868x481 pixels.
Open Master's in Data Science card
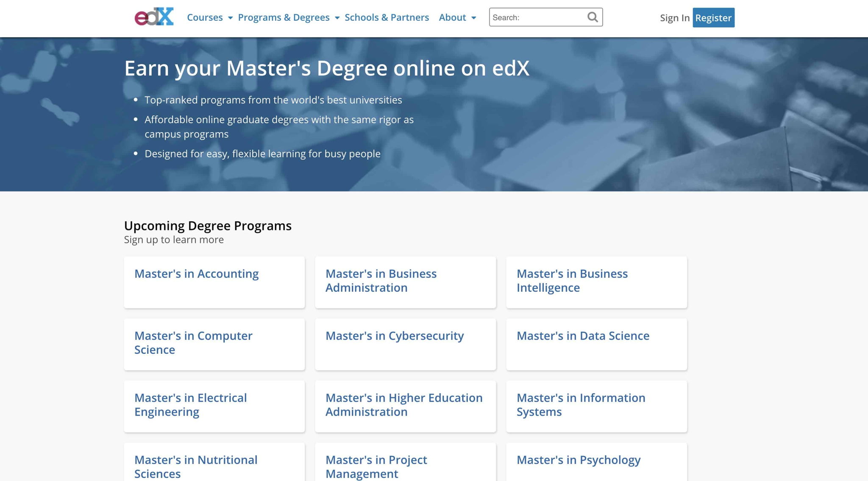597,344
